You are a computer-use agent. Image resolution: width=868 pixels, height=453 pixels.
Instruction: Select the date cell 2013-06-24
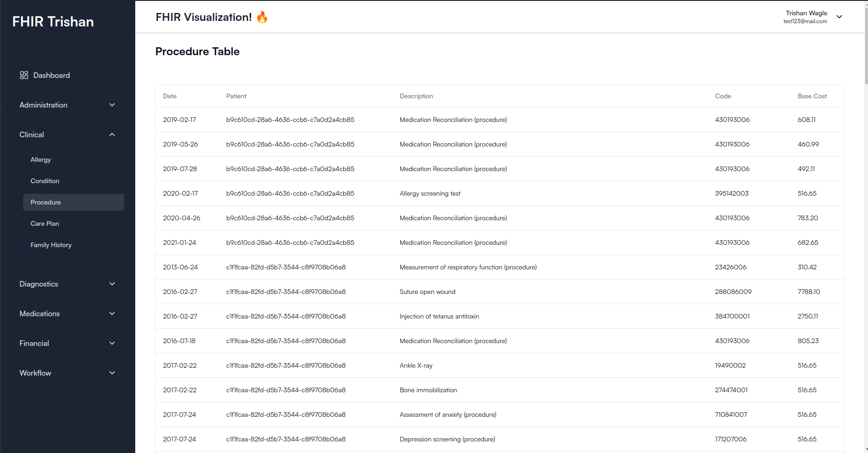(x=180, y=267)
